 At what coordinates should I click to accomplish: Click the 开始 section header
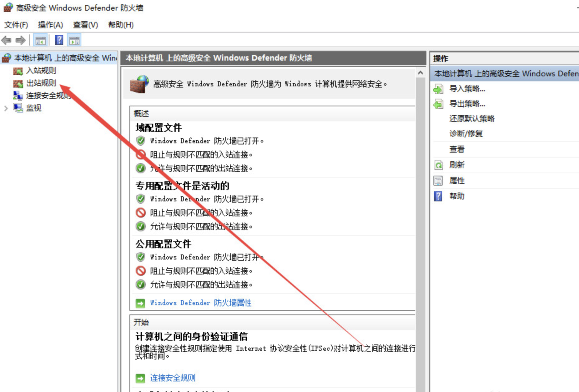click(x=273, y=322)
